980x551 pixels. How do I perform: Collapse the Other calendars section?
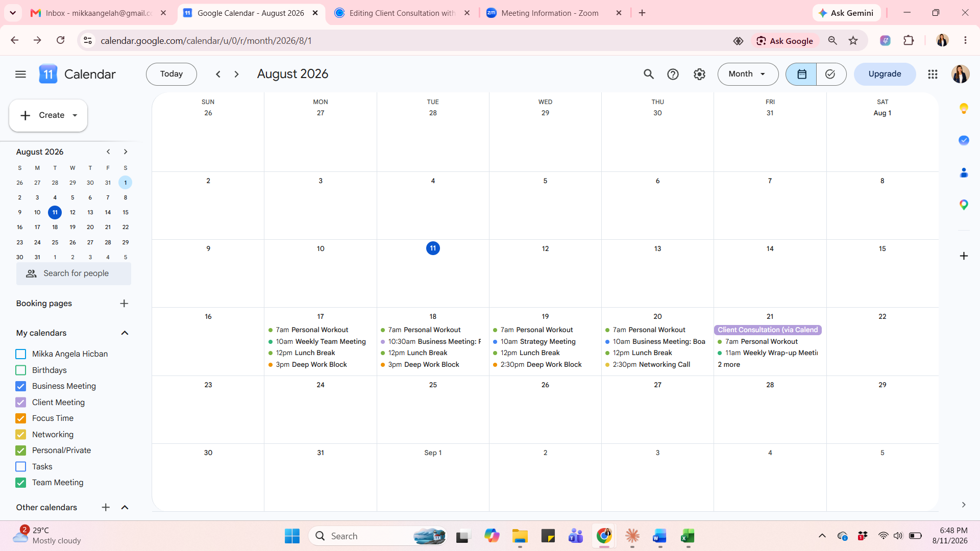[x=125, y=508]
